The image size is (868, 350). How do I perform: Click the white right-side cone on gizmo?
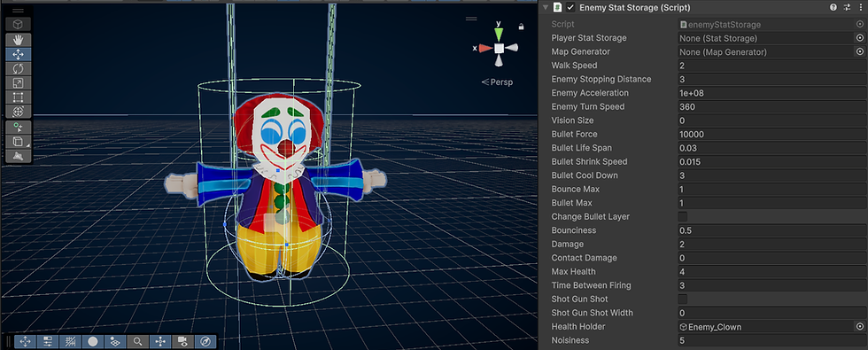[512, 48]
